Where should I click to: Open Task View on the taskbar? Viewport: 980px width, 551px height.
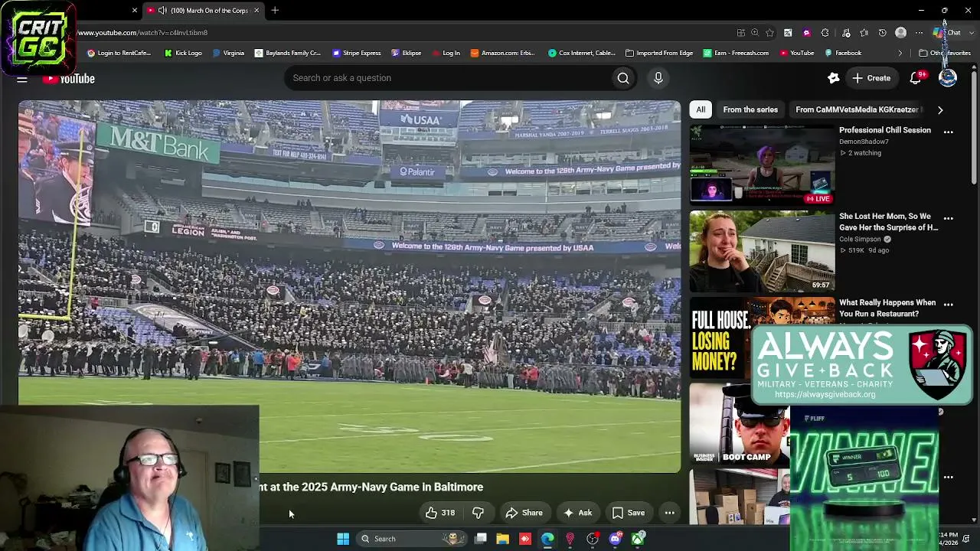pyautogui.click(x=480, y=539)
